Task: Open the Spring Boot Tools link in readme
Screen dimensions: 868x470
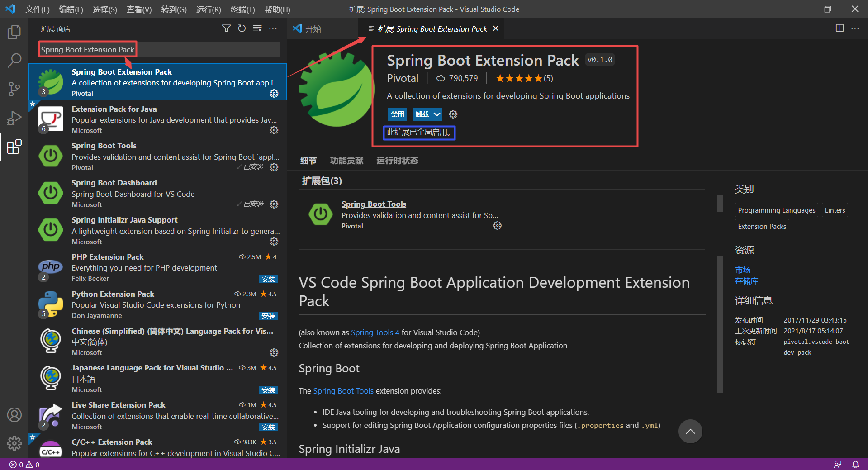Action: pos(343,391)
